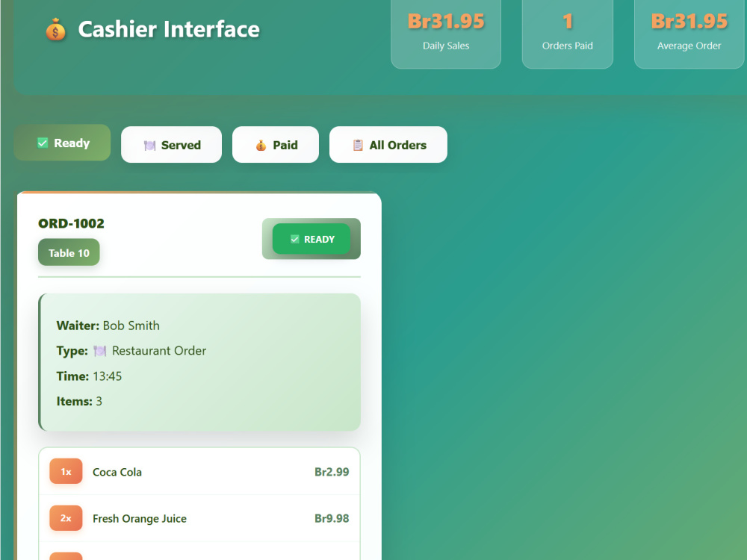Click the clipboard icon in All Orders tab
This screenshot has width=747, height=560.
(x=358, y=146)
